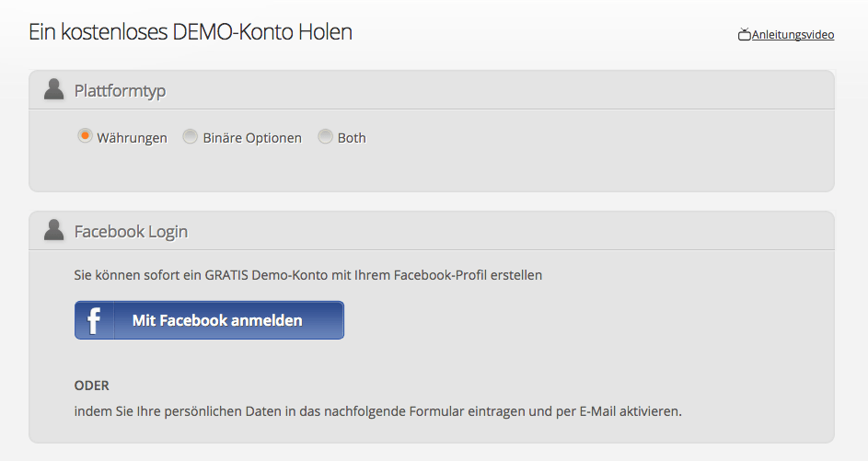This screenshot has height=461, width=868.
Task: Click empty area below the platform radio buttons
Action: coord(431,168)
